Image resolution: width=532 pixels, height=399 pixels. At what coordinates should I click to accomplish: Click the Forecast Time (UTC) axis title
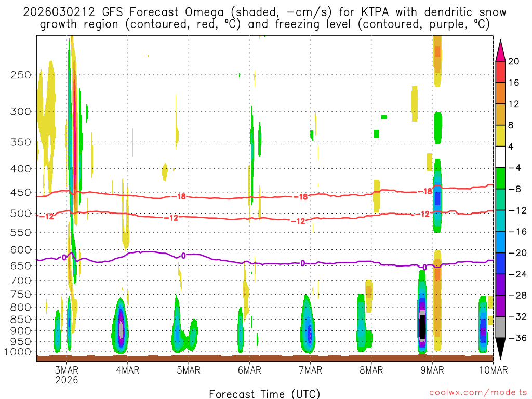point(264,394)
